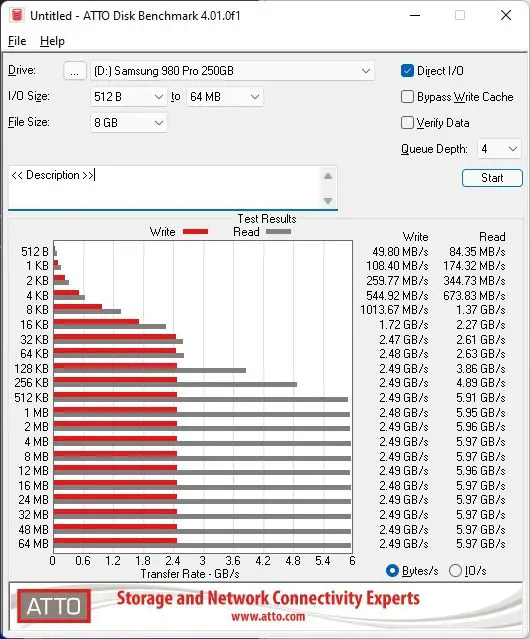The image size is (530, 639).
Task: Click the 84.35 MB/s read value
Action: coord(477,252)
